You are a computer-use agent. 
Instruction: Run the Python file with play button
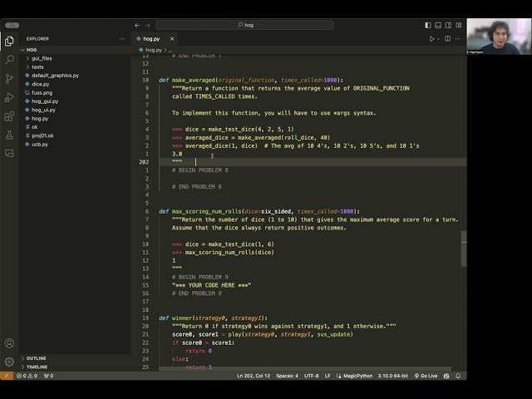point(431,39)
